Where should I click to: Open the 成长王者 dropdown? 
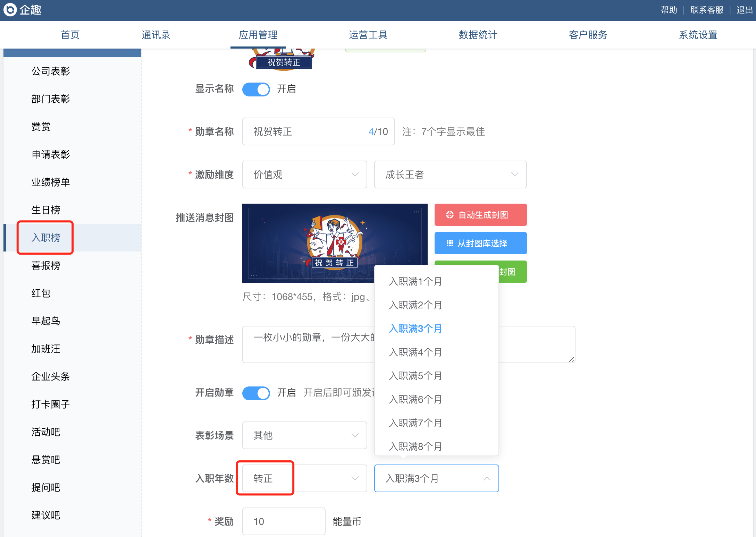click(x=450, y=174)
